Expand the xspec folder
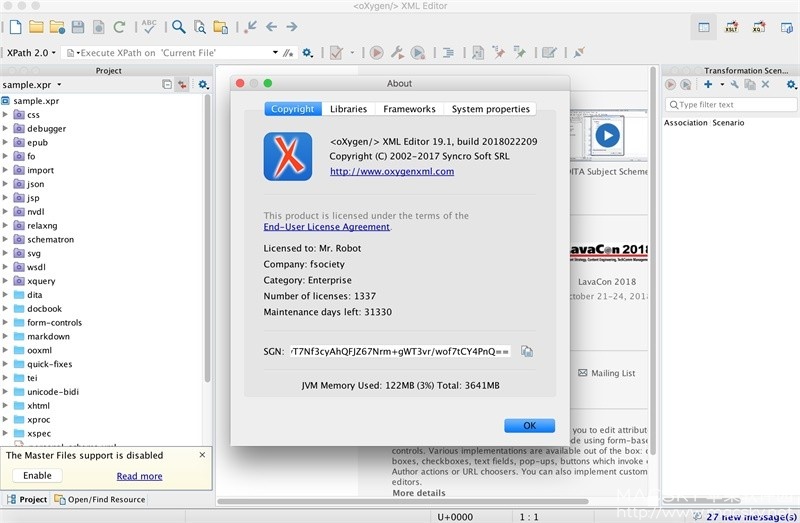 coord(5,433)
